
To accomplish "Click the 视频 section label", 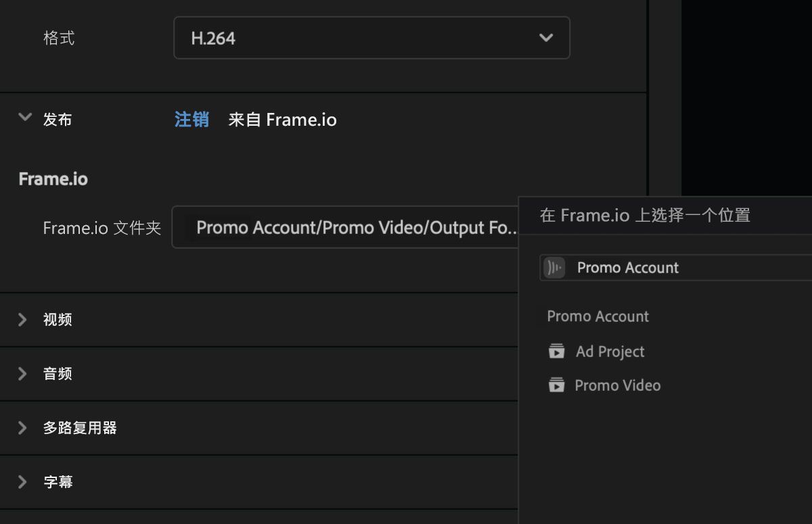I will pyautogui.click(x=58, y=320).
